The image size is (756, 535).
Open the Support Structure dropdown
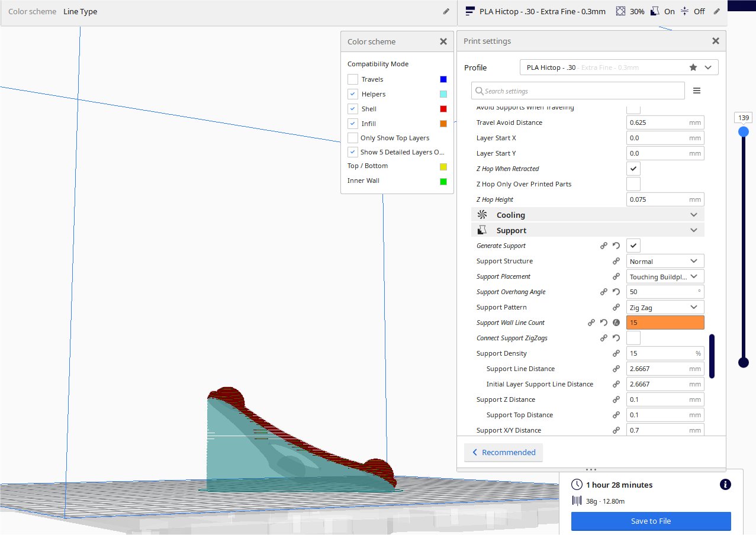665,261
